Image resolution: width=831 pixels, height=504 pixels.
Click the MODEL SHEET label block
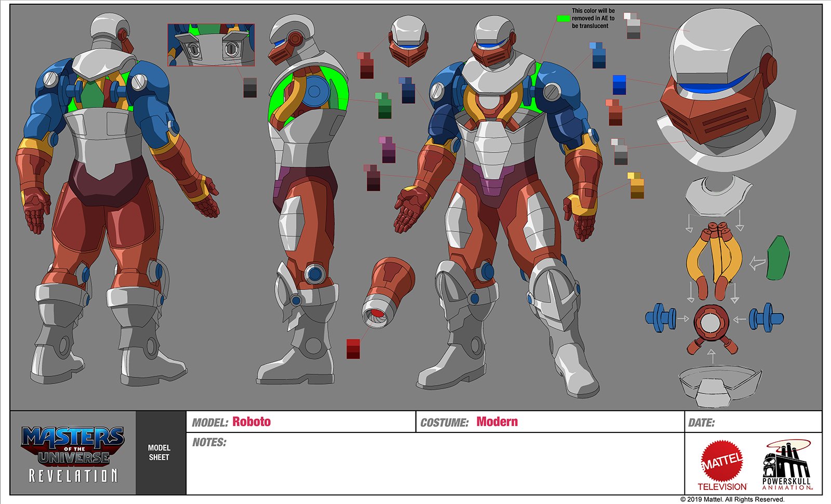point(160,453)
